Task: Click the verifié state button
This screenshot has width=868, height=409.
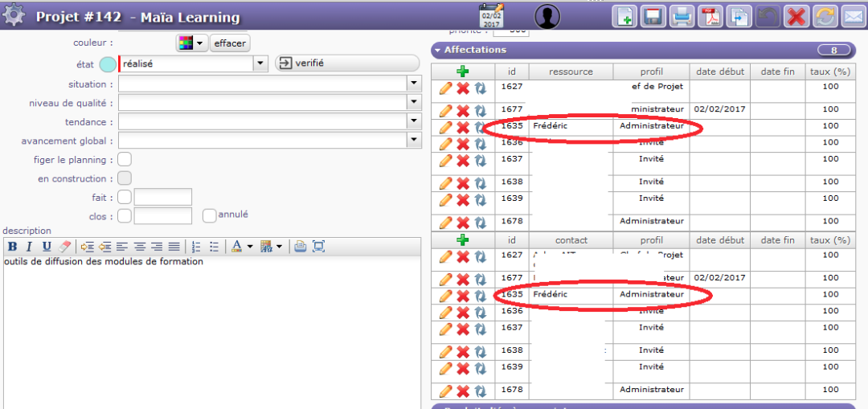Action: [x=346, y=63]
